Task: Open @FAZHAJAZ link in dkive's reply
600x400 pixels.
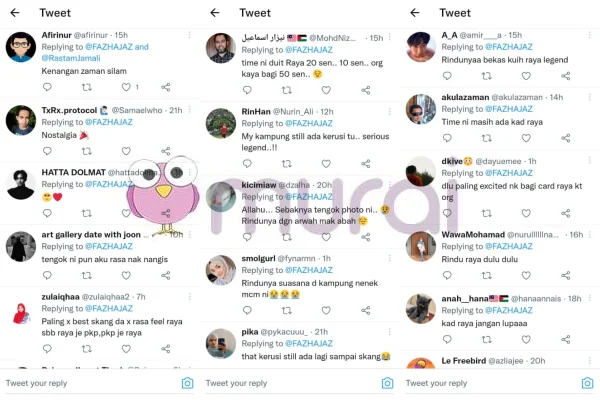Action: click(x=509, y=173)
